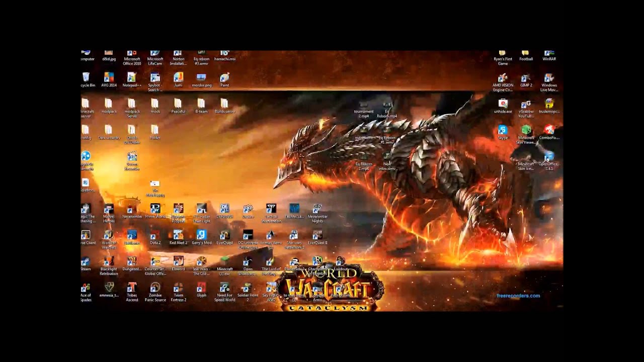Image resolution: width=644 pixels, height=362 pixels.
Task: Click the Skype desktop shortcut
Action: 503,132
